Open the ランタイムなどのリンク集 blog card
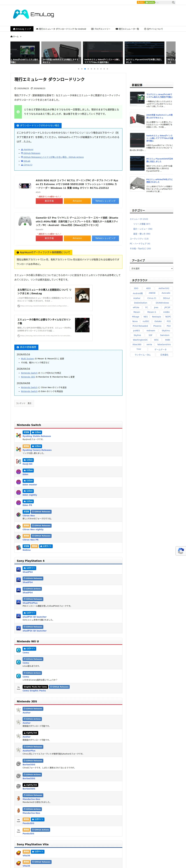This screenshot has height=868, width=186. [53, 328]
